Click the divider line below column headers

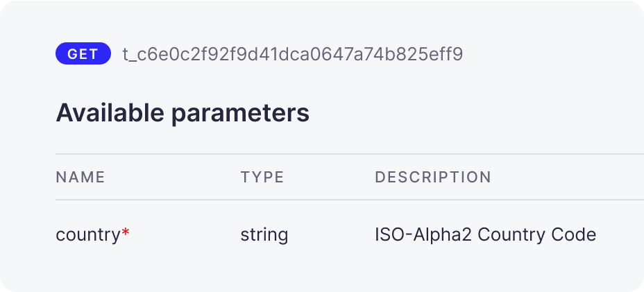(350, 200)
